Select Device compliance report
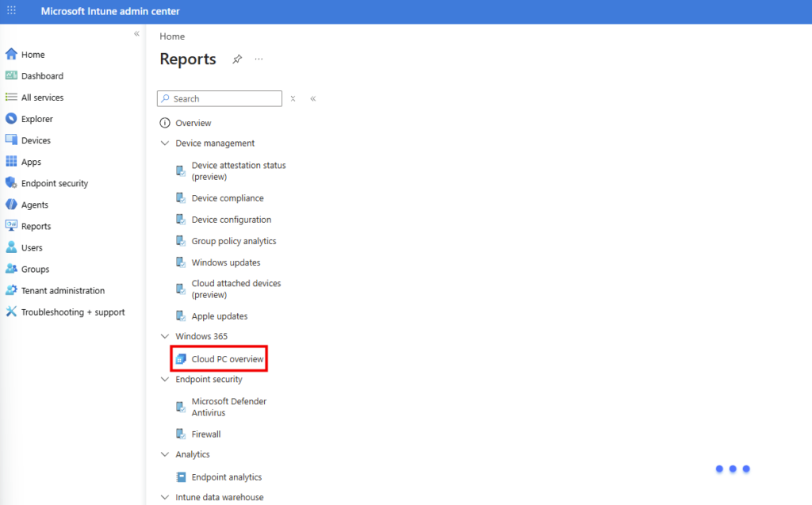The height and width of the screenshot is (505, 812). click(227, 198)
